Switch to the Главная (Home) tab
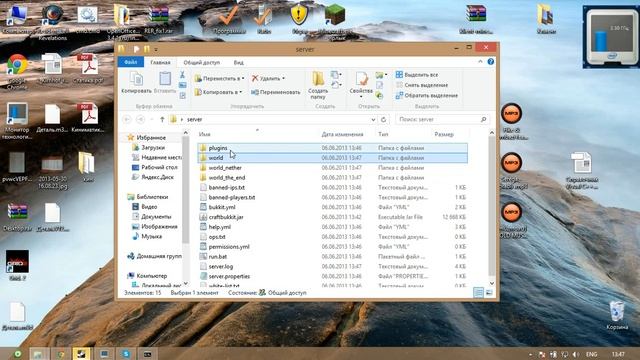This screenshot has width=640, height=360. tap(160, 62)
